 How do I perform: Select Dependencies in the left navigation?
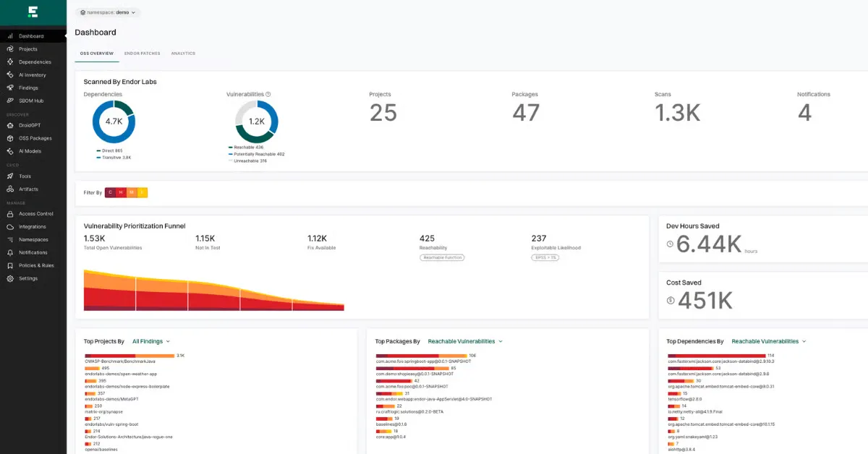click(x=35, y=61)
